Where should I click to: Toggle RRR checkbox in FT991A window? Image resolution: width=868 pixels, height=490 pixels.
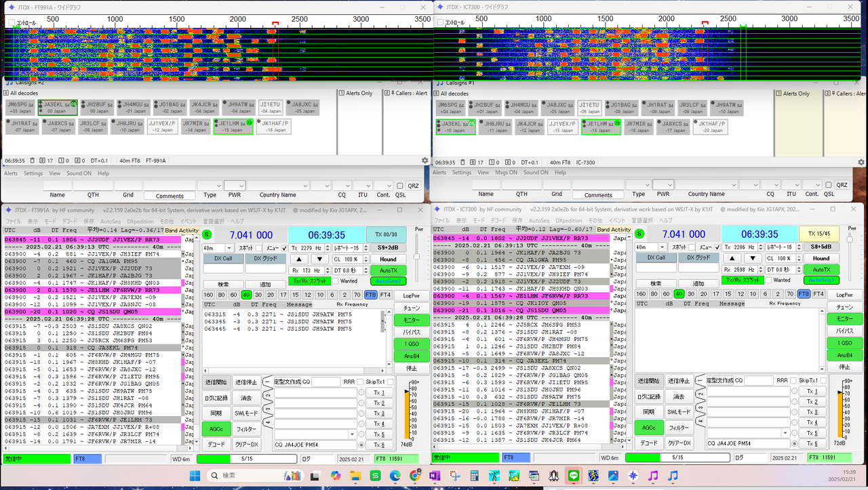click(x=361, y=382)
